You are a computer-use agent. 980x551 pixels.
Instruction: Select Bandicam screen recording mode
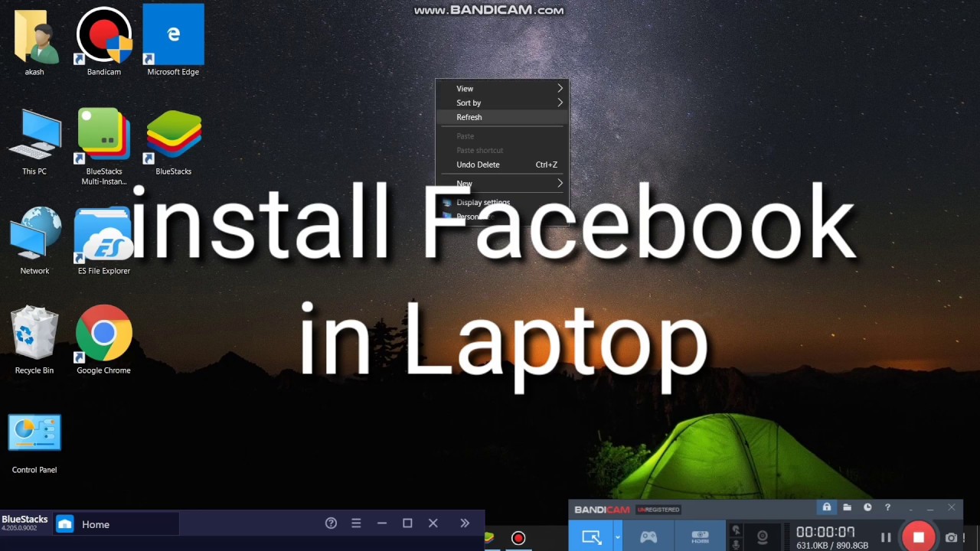click(591, 537)
